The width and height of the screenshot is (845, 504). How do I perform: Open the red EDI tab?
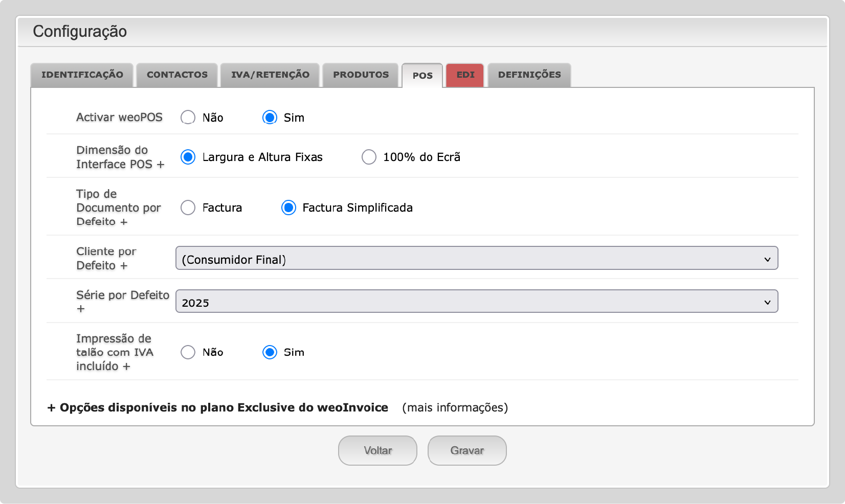(x=465, y=75)
